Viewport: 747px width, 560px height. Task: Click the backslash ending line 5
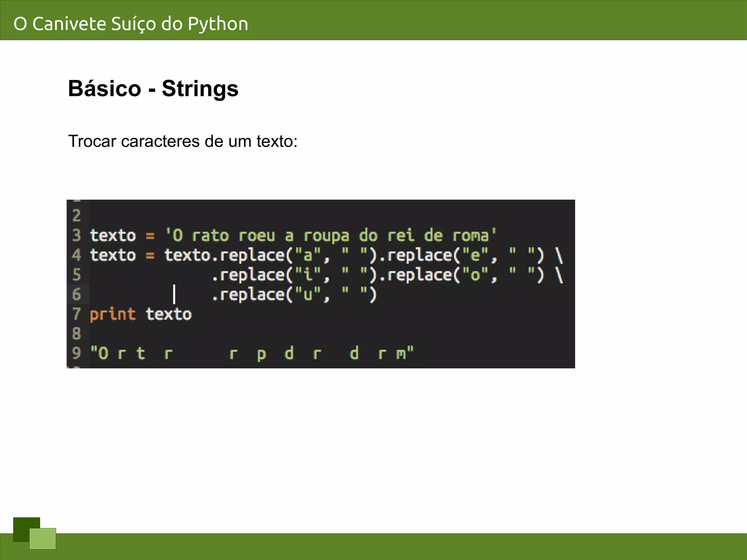[x=559, y=275]
